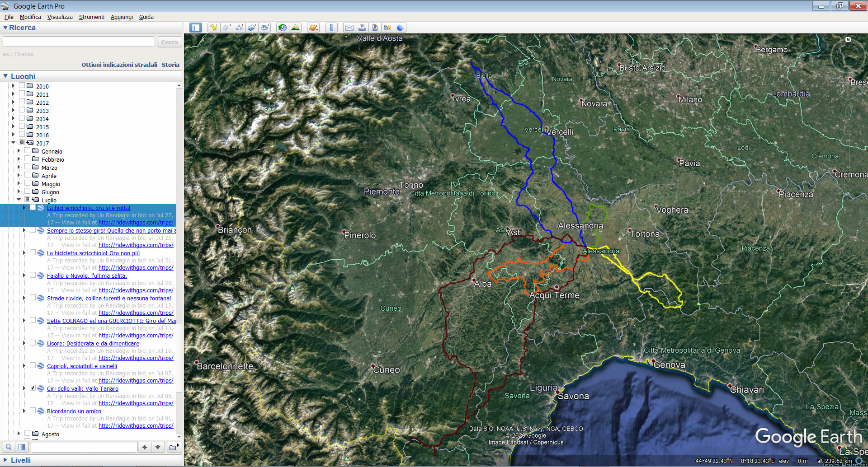Collapse the 2017 folder
This screenshot has width=868, height=467.
[14, 143]
